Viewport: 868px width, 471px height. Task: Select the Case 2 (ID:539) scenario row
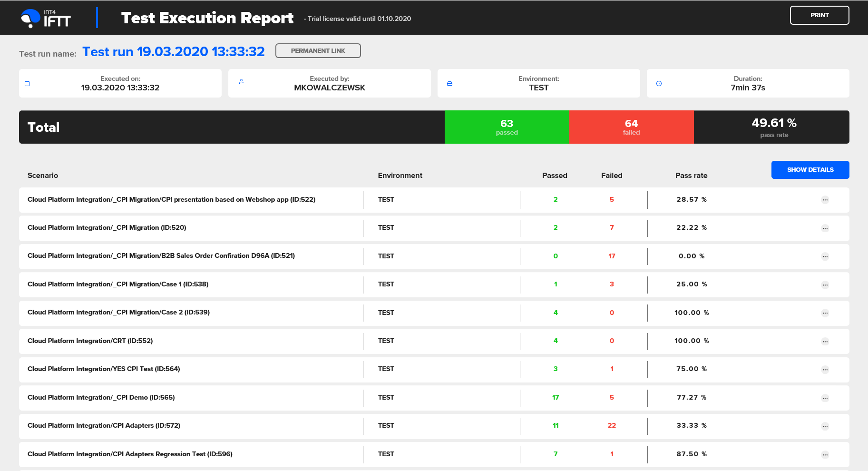pyautogui.click(x=118, y=313)
